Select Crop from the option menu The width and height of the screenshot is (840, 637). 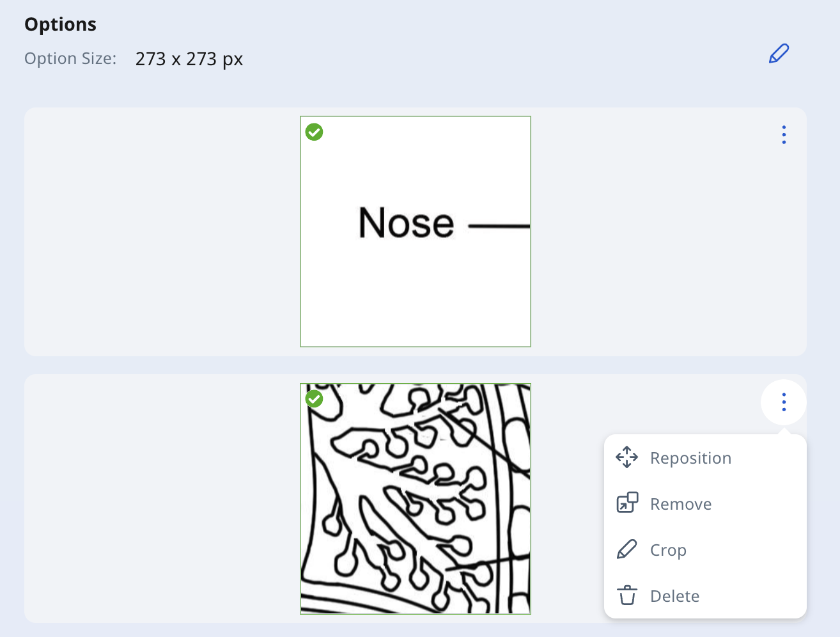[x=705, y=550]
